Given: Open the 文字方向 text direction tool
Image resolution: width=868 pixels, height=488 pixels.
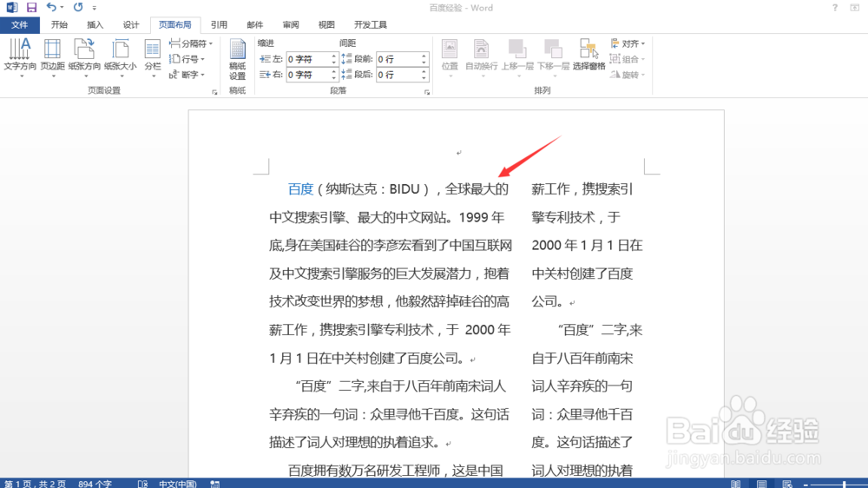Looking at the screenshot, I should (20, 58).
